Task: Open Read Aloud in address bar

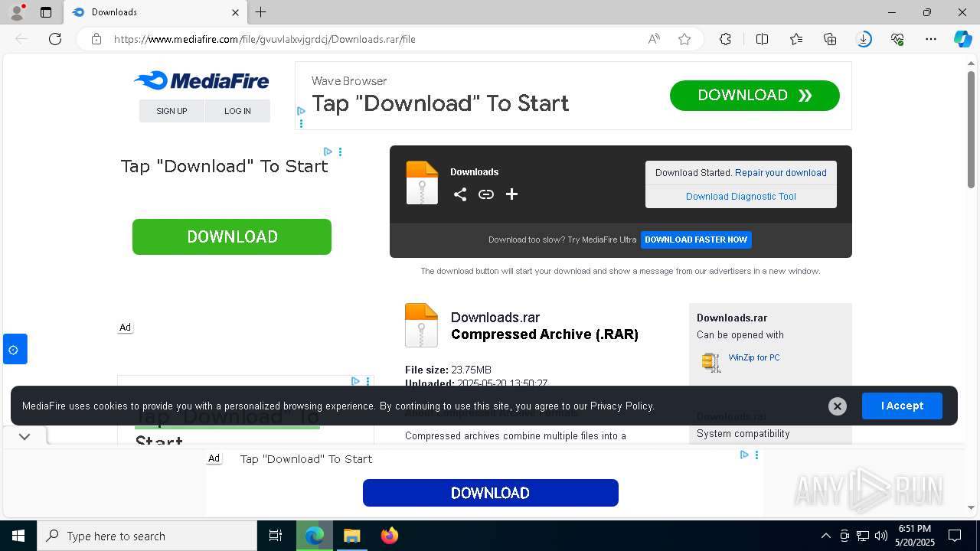Action: [654, 39]
